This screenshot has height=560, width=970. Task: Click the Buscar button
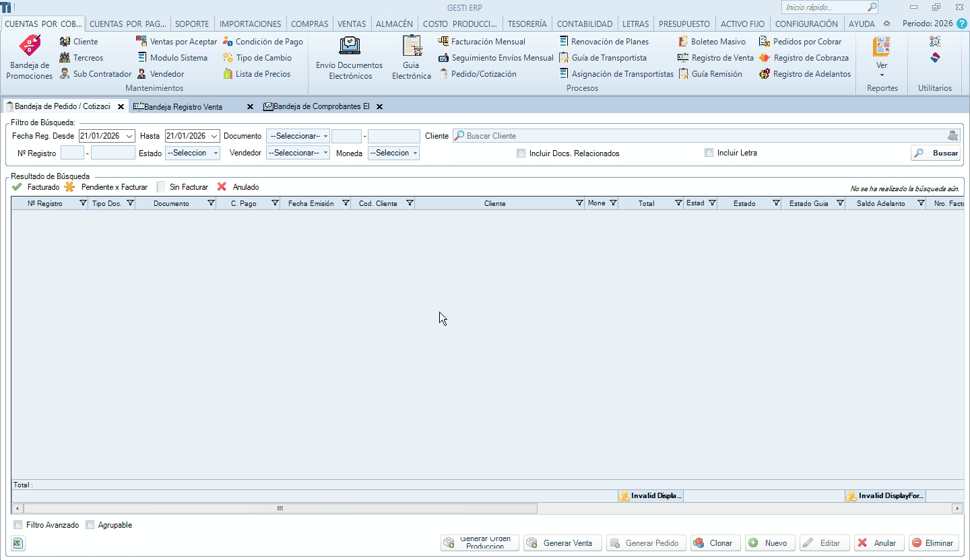pos(936,153)
